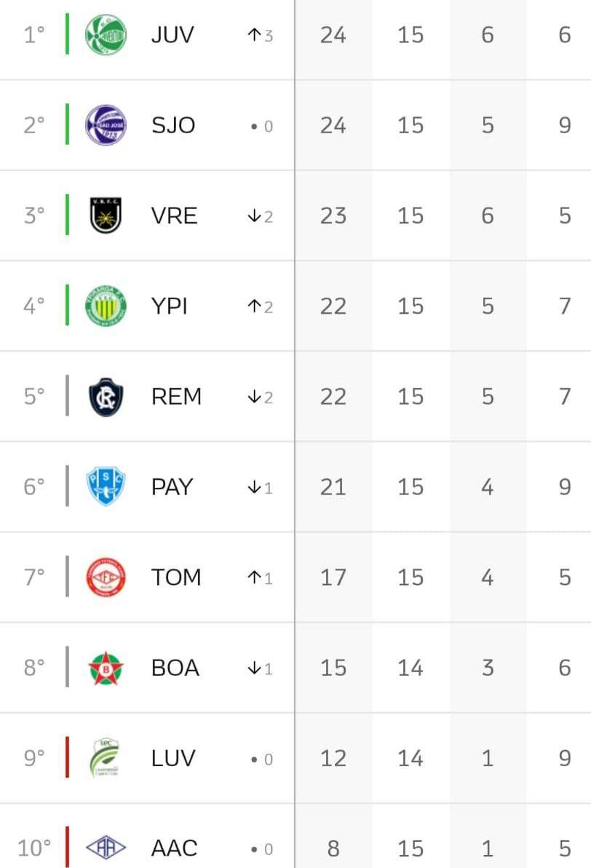Click the REM team abbreviation

tap(176, 397)
